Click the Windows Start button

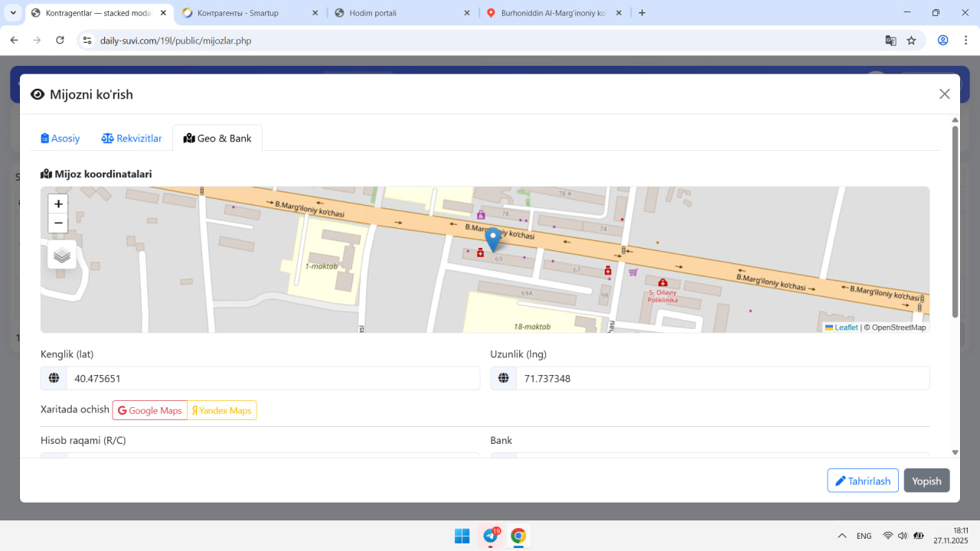(x=462, y=536)
